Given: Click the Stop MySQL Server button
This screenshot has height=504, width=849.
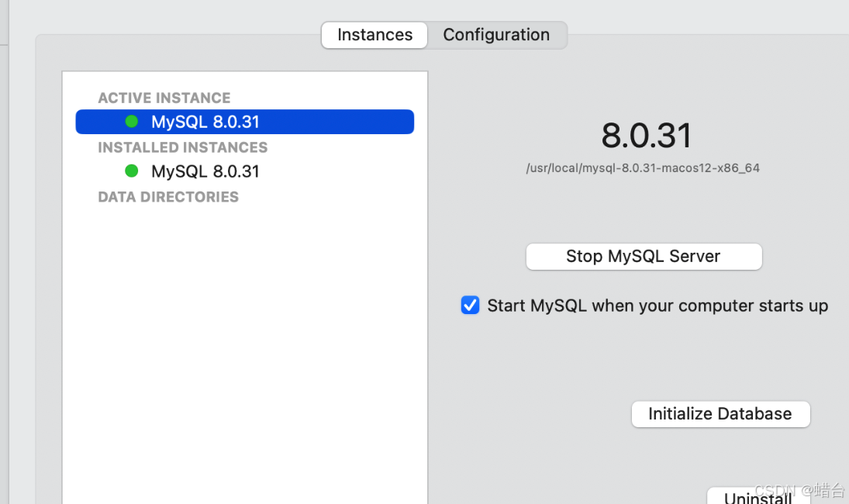Looking at the screenshot, I should tap(644, 256).
